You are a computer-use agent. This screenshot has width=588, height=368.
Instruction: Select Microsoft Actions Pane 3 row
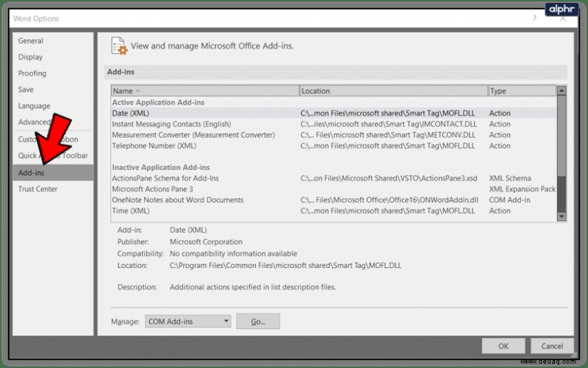pyautogui.click(x=334, y=189)
